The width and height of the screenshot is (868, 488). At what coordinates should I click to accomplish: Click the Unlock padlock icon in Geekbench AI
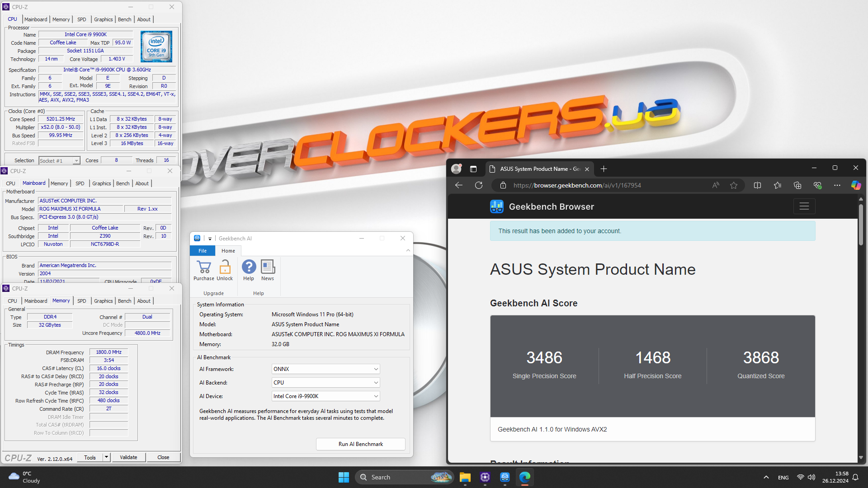(225, 267)
